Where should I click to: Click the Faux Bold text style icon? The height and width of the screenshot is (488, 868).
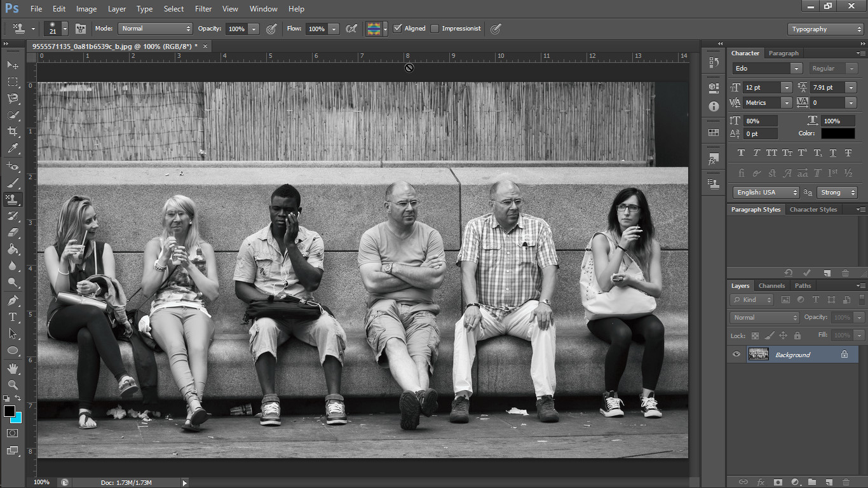tap(741, 153)
